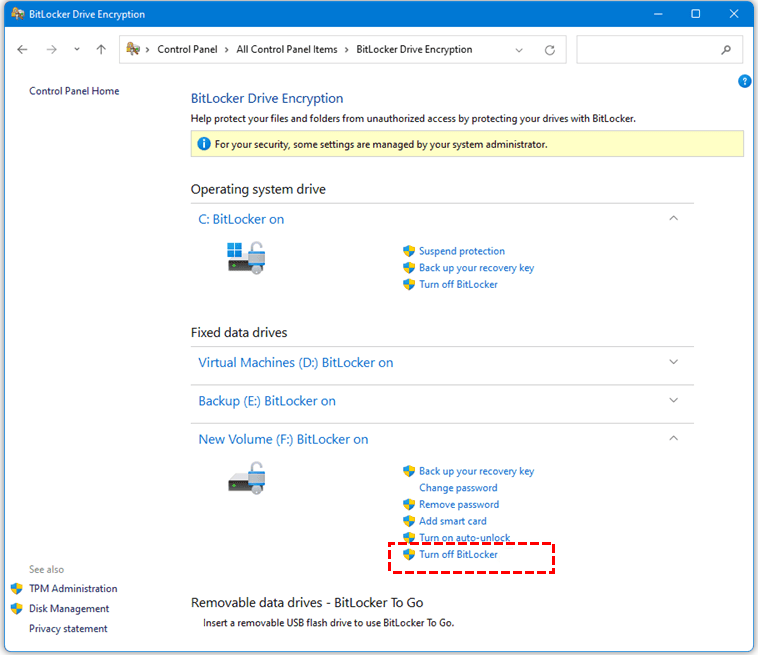
Task: Back up recovery key for C: drive
Action: pyautogui.click(x=476, y=268)
